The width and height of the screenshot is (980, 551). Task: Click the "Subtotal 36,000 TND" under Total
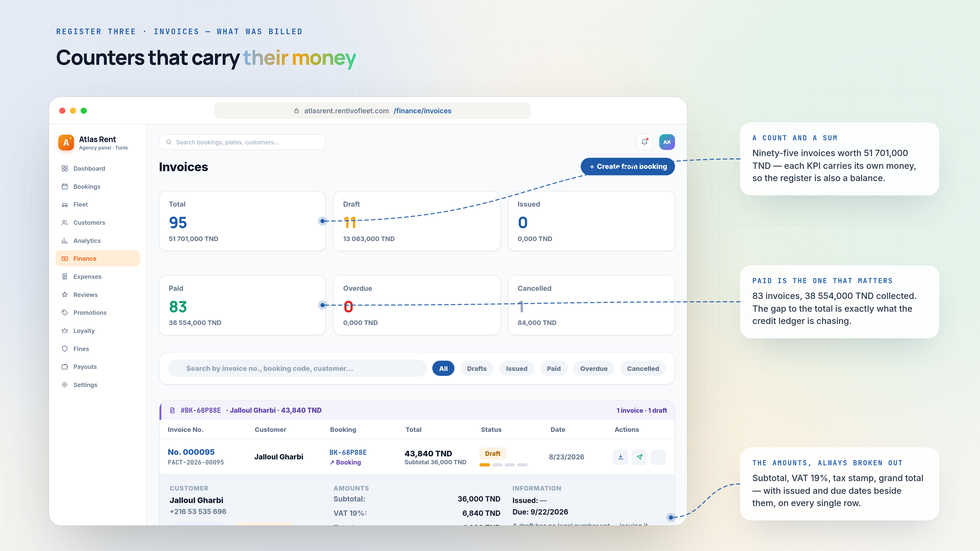pos(435,462)
